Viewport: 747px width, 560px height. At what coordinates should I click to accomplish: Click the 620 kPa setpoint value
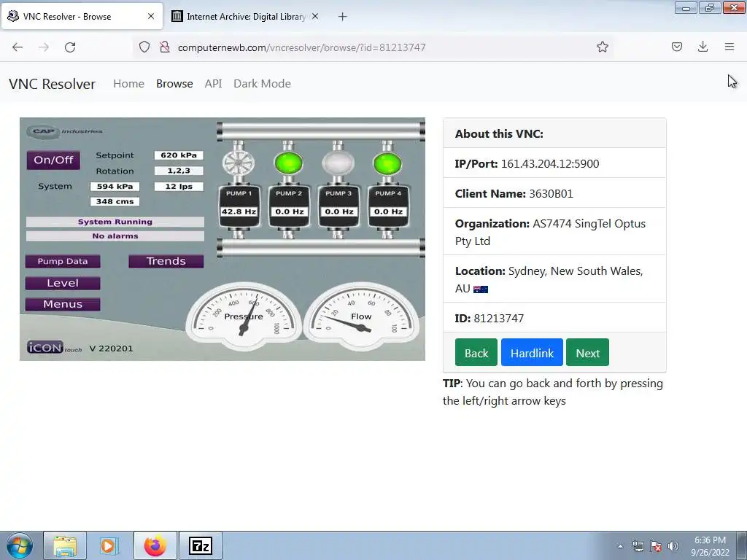179,155
